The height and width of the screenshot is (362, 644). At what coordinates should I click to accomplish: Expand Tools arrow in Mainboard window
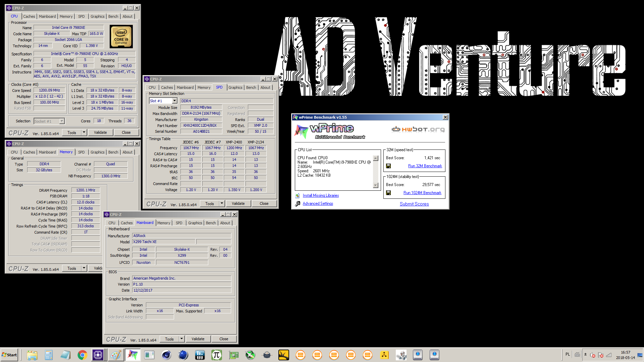click(x=181, y=339)
